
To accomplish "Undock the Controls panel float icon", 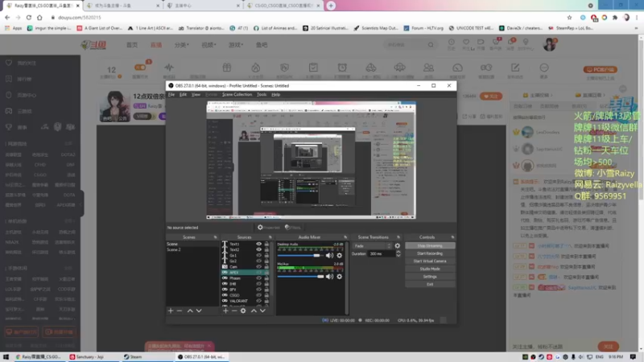I will [x=452, y=237].
